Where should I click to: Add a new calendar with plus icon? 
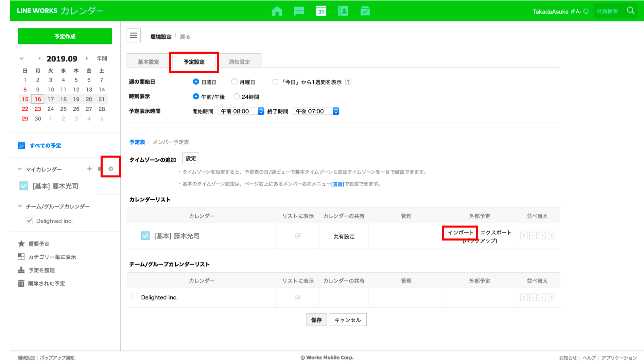coord(89,169)
